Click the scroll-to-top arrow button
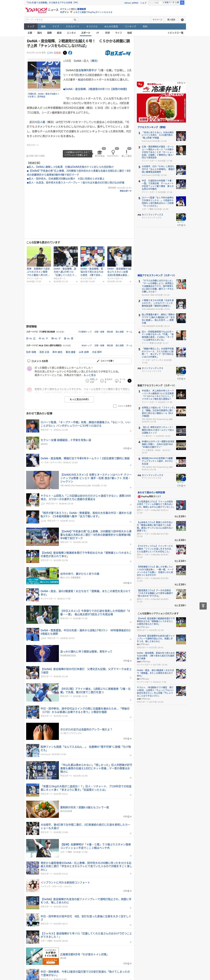Viewport: 210px width, 980px height. tap(203, 606)
